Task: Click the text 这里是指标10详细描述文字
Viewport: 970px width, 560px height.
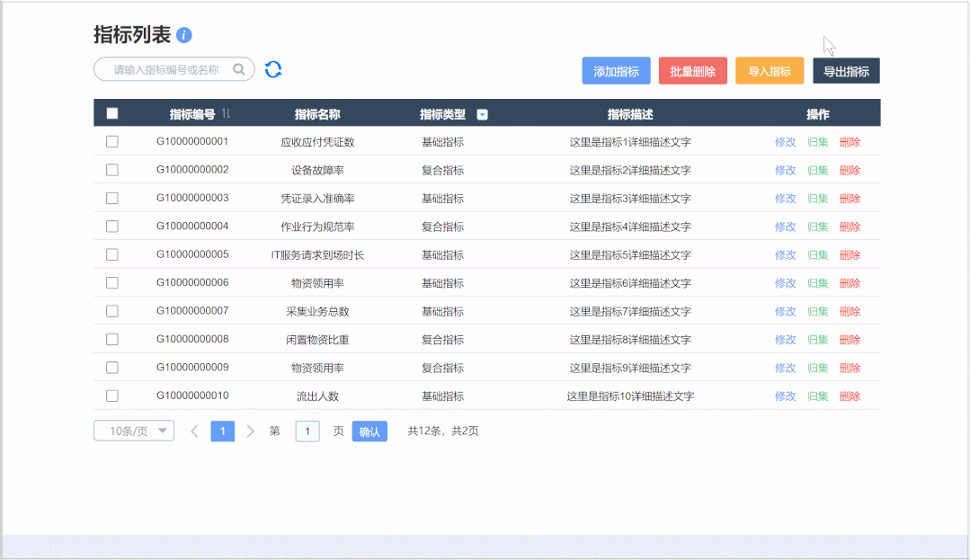Action: point(630,396)
